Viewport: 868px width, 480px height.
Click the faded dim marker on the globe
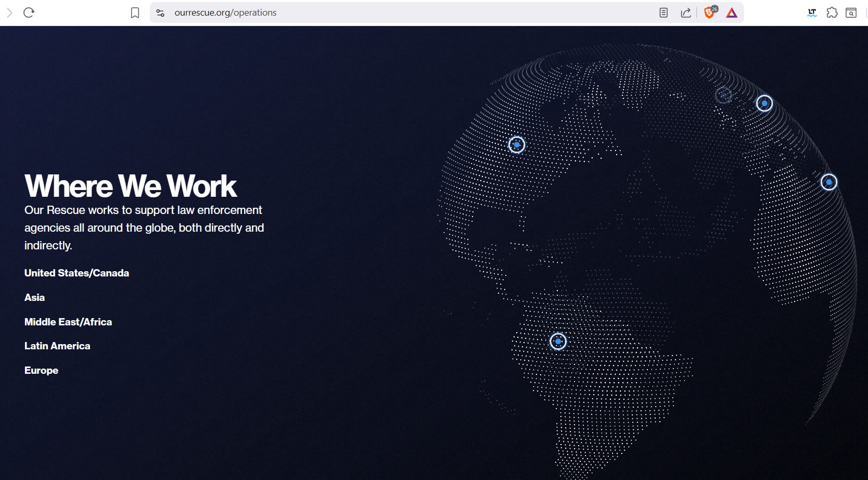[723, 95]
